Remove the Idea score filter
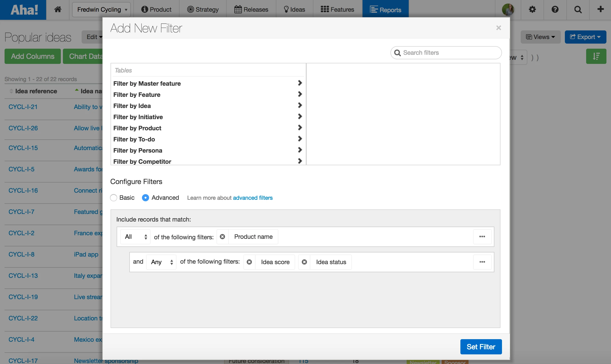 tap(249, 262)
